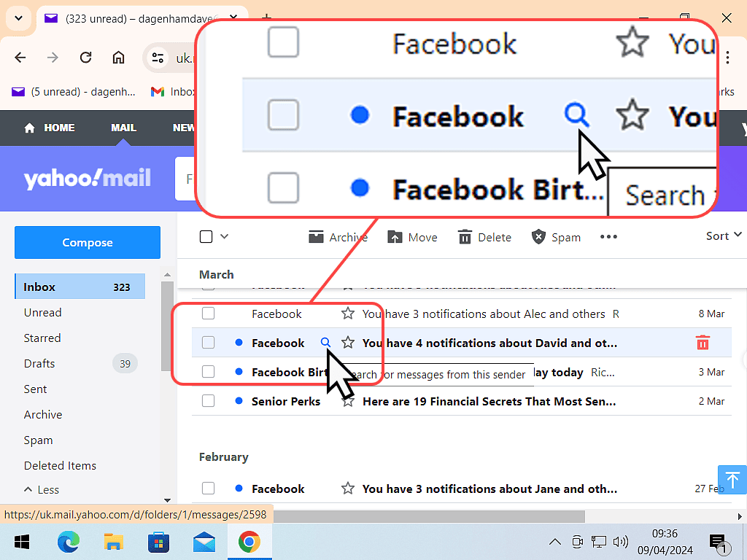Open the Sort dropdown
This screenshot has width=747, height=560.
pos(723,236)
